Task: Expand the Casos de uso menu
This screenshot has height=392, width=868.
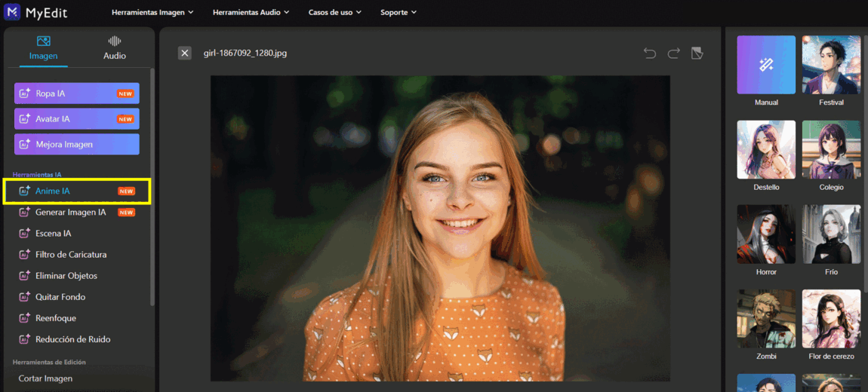Action: (x=334, y=12)
